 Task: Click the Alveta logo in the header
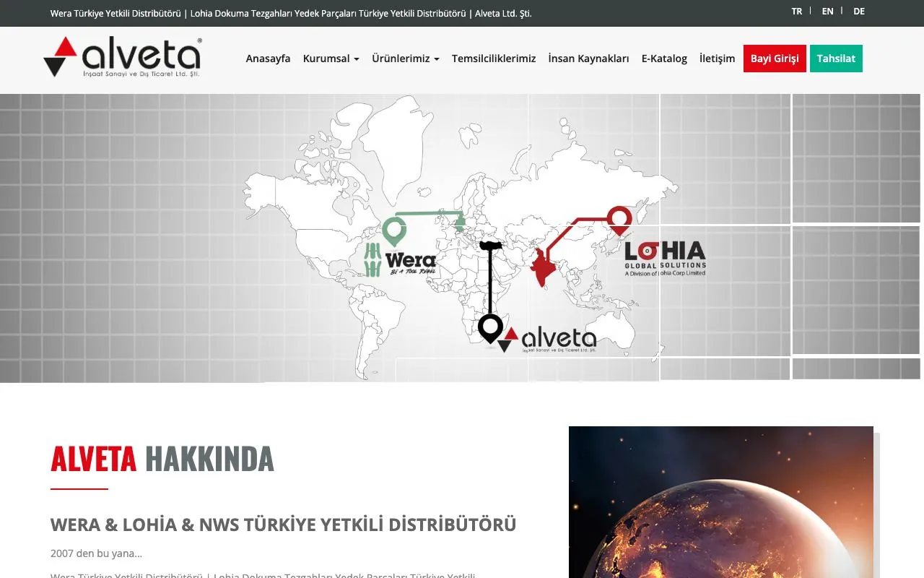coord(123,57)
